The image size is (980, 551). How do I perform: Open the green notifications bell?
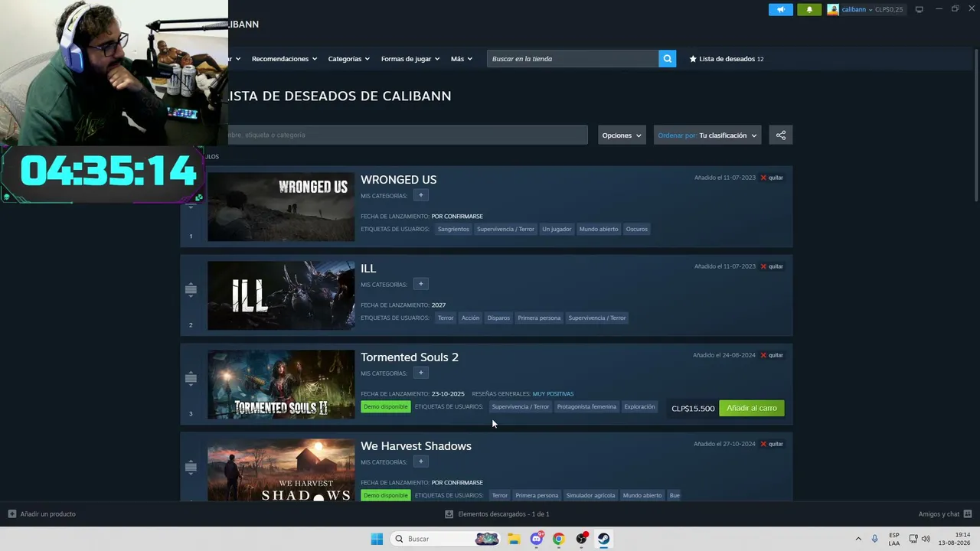click(x=809, y=9)
